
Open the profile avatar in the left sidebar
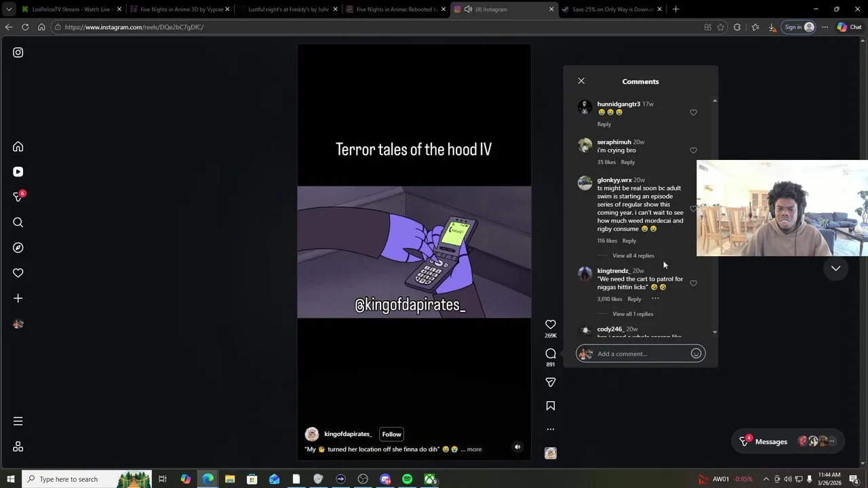tap(18, 324)
